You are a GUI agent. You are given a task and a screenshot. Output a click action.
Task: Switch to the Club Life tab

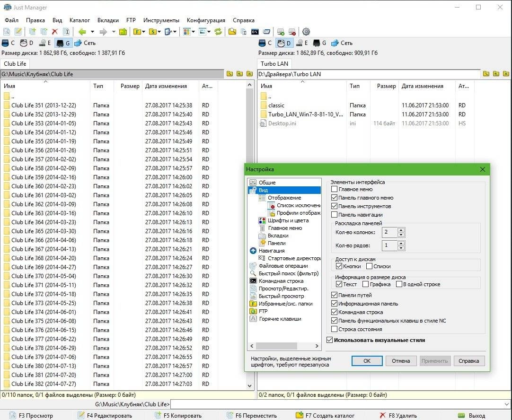15,64
